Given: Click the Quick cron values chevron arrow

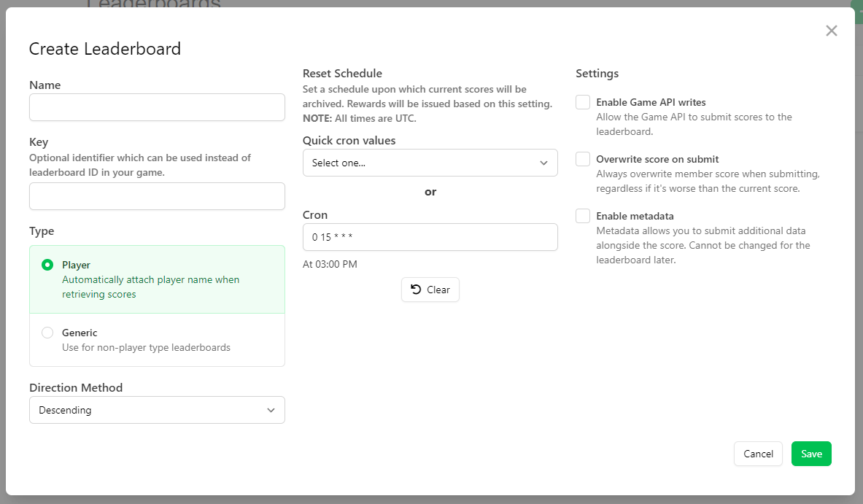Looking at the screenshot, I should [x=543, y=163].
